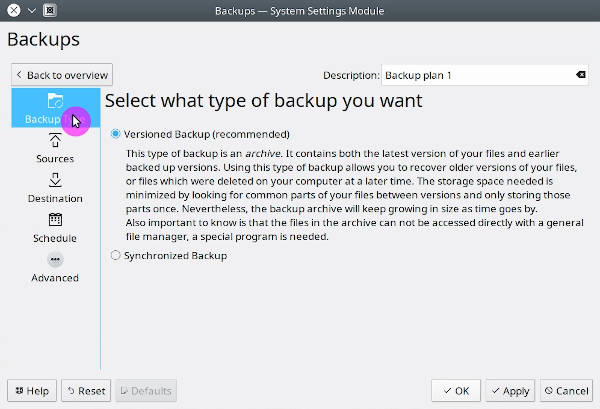Click the back chevron in Back to overview

coord(19,75)
